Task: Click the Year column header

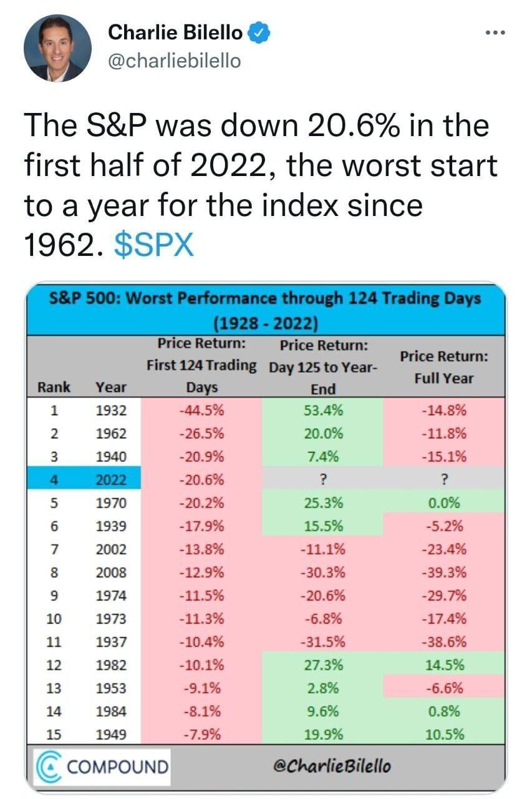Action: 111,387
